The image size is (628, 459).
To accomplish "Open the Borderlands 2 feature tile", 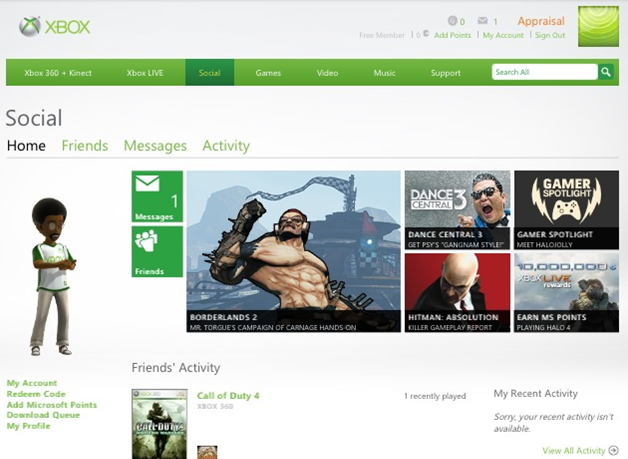I will [x=294, y=252].
